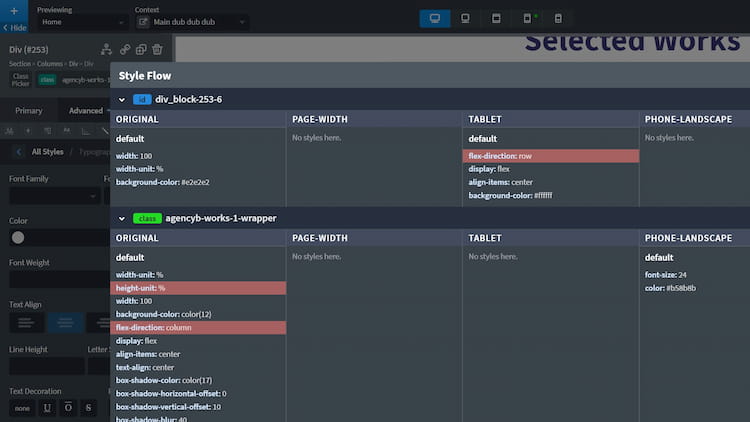Open the text Color swatch picker

coord(18,238)
